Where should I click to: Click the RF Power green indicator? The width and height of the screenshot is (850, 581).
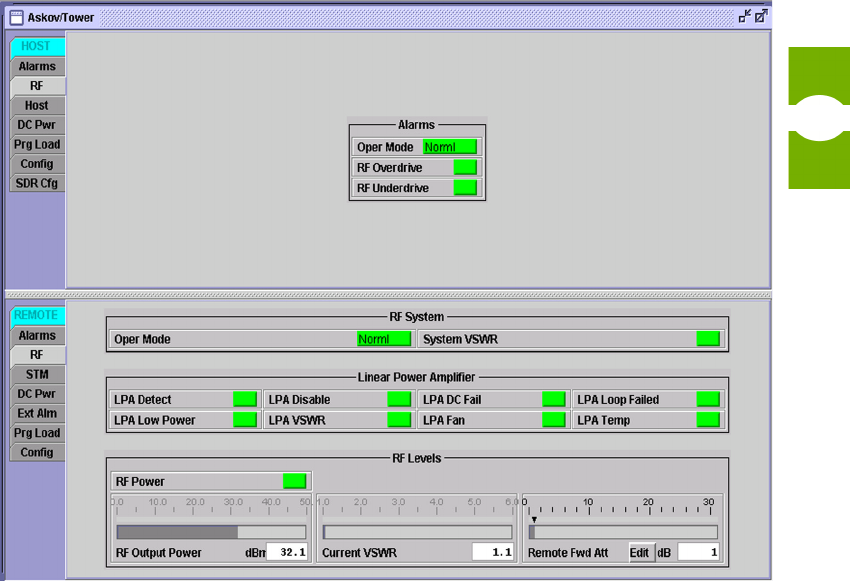[x=295, y=481]
